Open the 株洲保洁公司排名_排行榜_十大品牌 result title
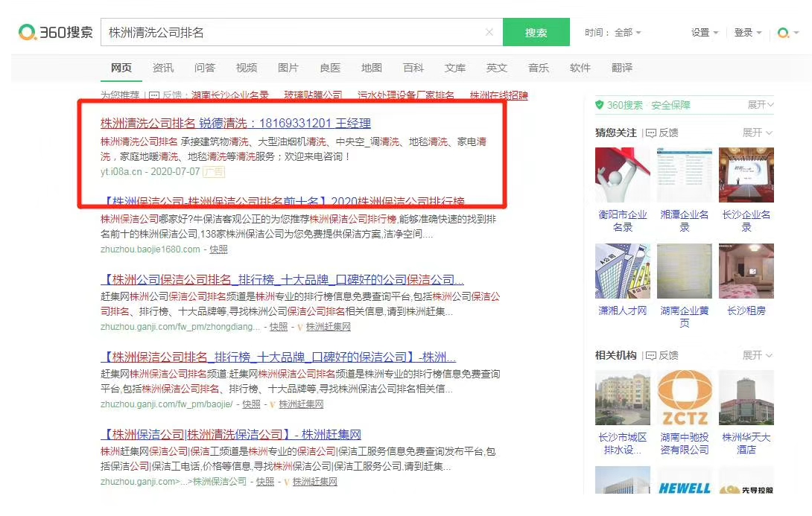812x516 pixels. tap(278, 357)
